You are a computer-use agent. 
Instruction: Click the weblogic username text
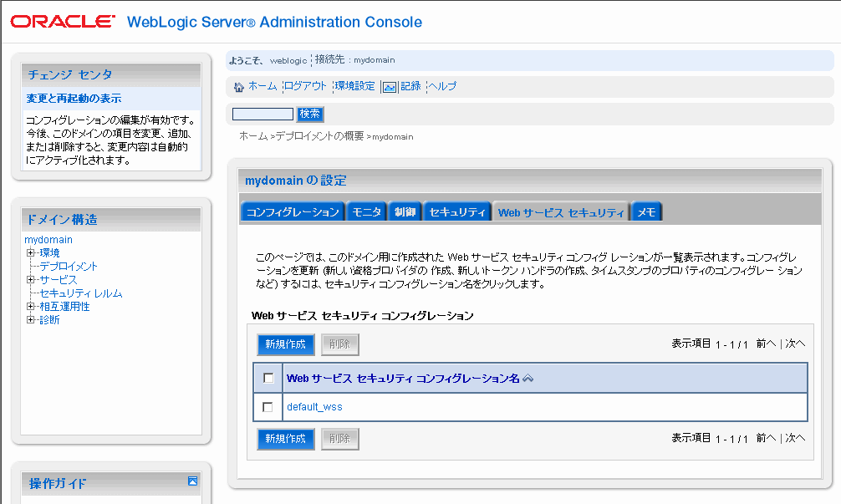pos(288,60)
